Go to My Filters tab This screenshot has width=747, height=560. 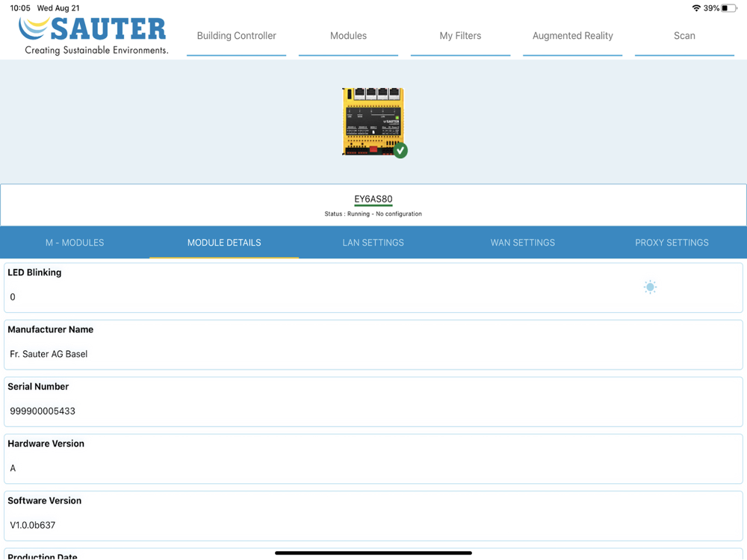[460, 36]
